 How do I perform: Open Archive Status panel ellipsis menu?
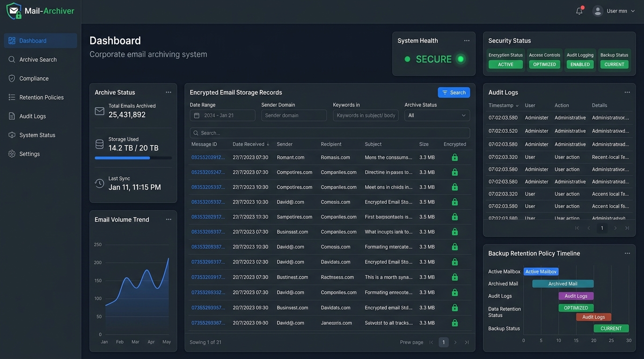click(168, 93)
